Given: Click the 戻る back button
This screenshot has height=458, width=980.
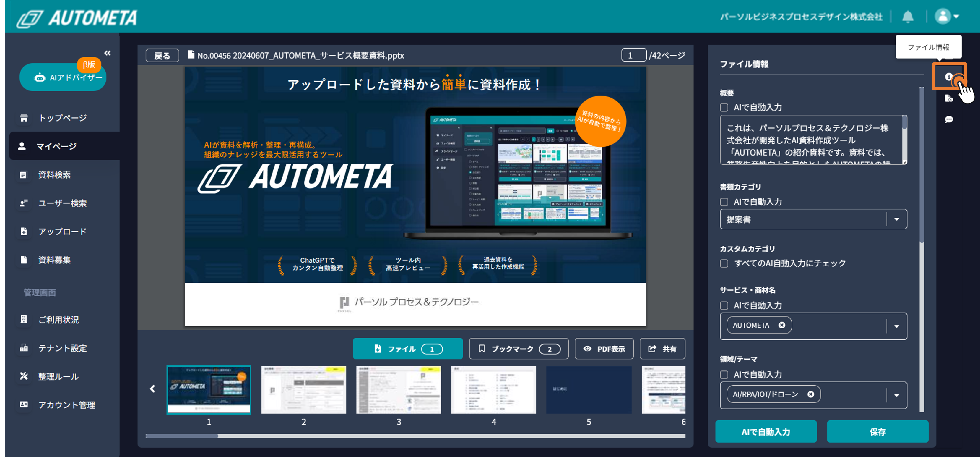Looking at the screenshot, I should click(162, 56).
